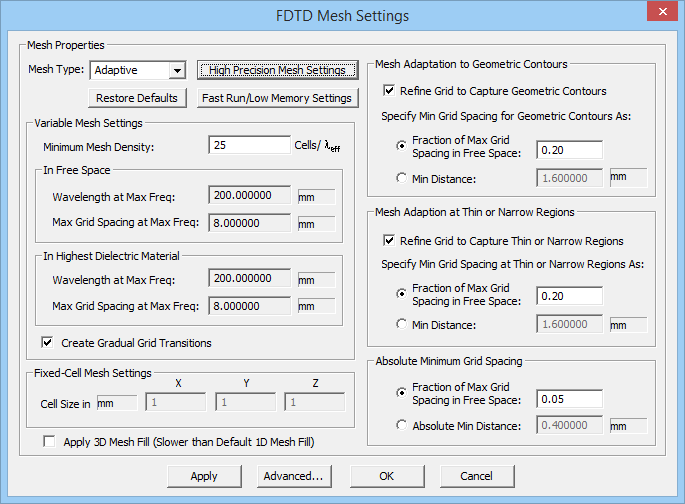The height and width of the screenshot is (504, 685).
Task: Uncheck Refine Grid to Capture Geometric Contours
Action: [389, 91]
